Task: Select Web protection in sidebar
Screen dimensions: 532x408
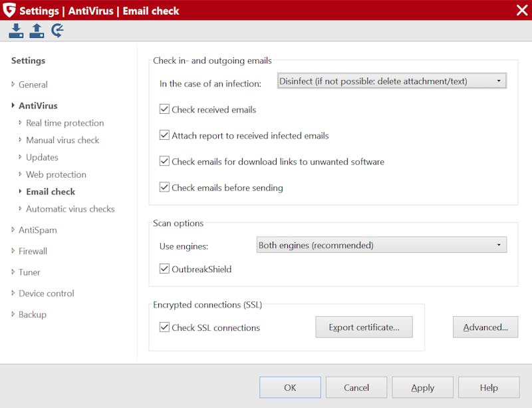Action: pyautogui.click(x=56, y=174)
